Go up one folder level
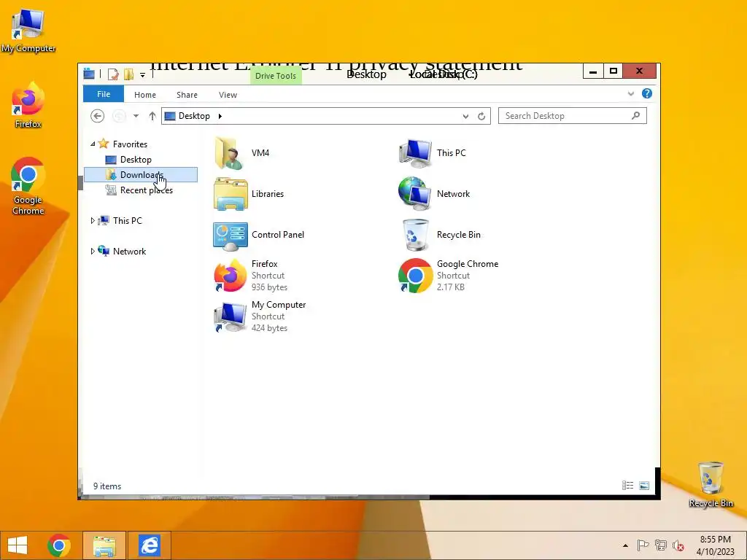Image resolution: width=747 pixels, height=560 pixels. [x=152, y=116]
